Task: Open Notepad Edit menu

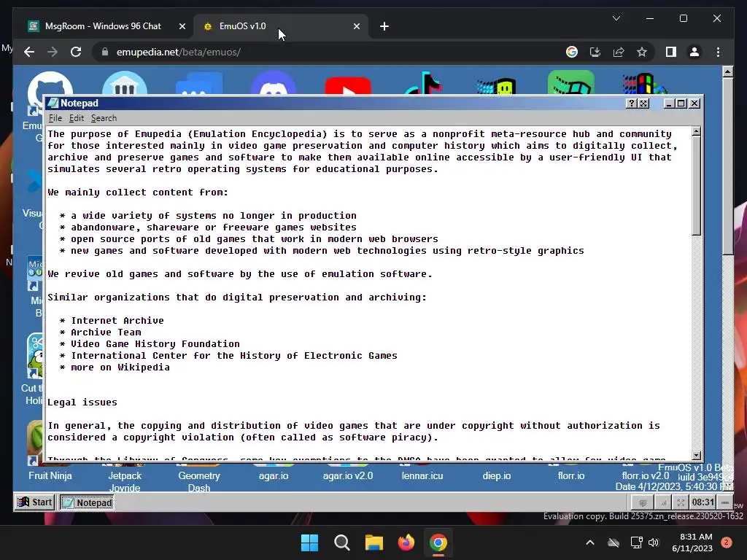Action: [x=76, y=118]
